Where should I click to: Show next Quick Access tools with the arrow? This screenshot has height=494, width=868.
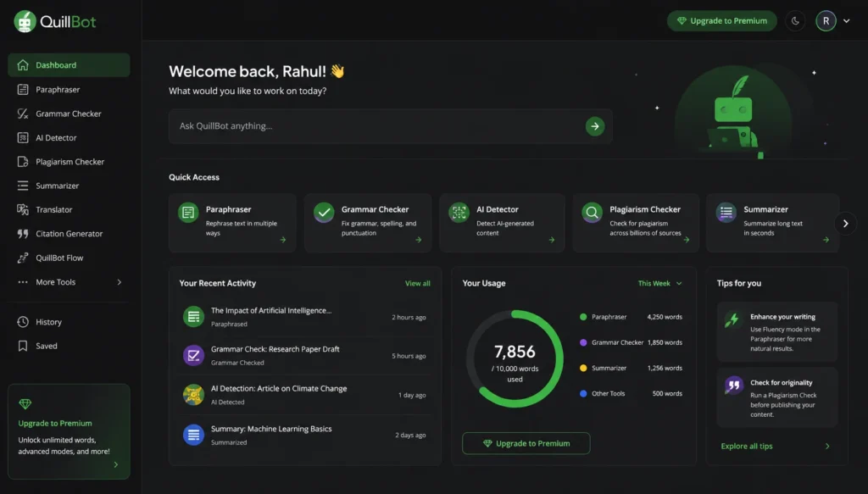845,224
